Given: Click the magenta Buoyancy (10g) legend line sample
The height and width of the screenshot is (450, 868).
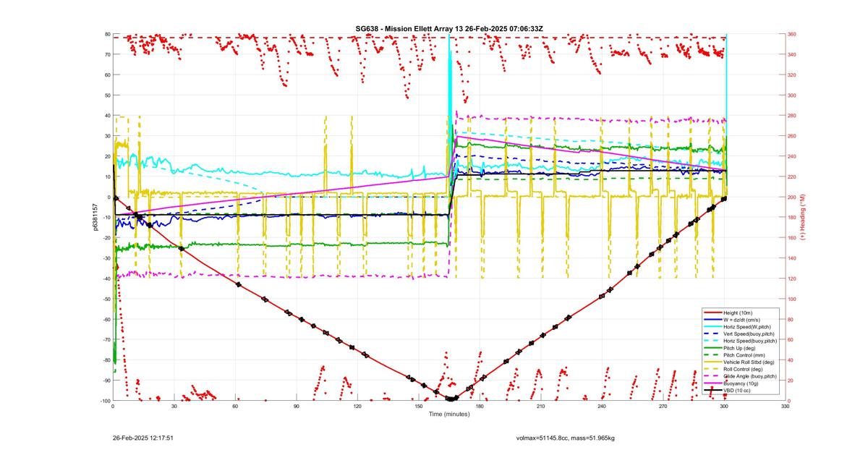Looking at the screenshot, I should [x=712, y=383].
